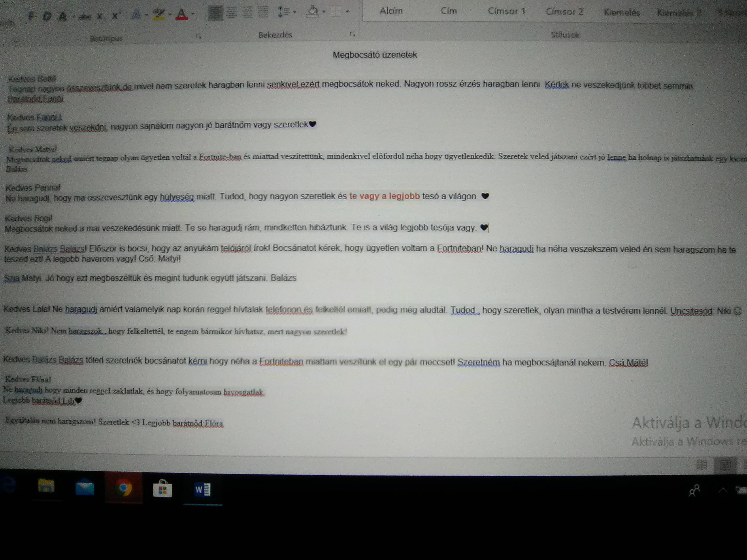Open the red font color dropdown arrow

(193, 14)
